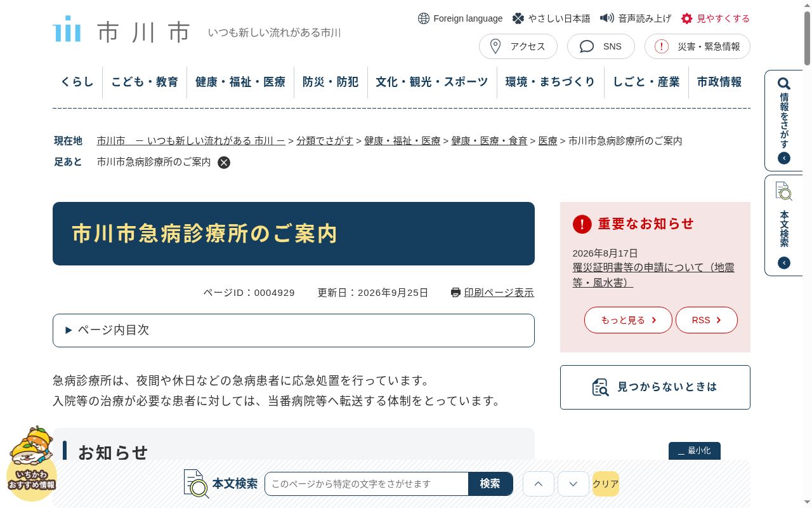Open こども・教育 navigation menu

(x=145, y=82)
